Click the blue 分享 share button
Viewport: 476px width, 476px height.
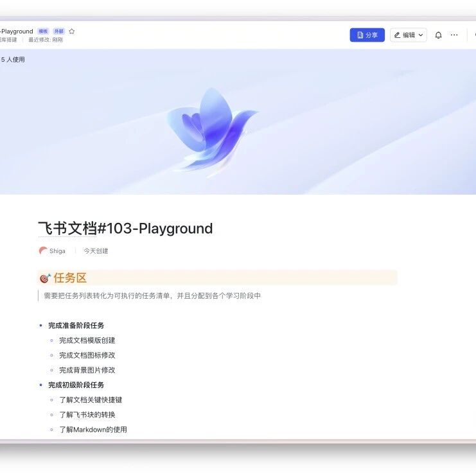click(x=367, y=35)
